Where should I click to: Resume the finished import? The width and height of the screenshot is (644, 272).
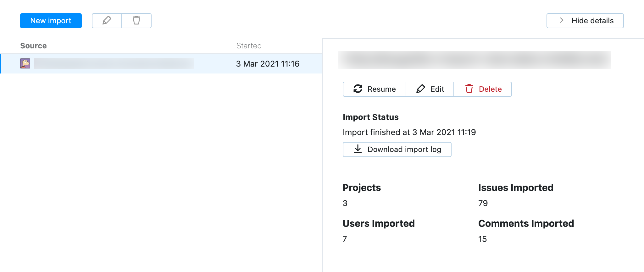381,89
